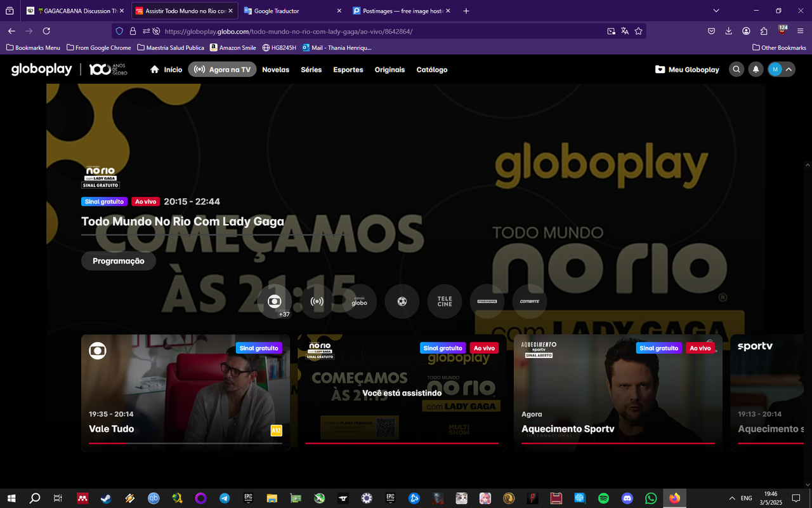This screenshot has height=508, width=812.
Task: Open Globoplay search magnifier icon
Action: 736,69
